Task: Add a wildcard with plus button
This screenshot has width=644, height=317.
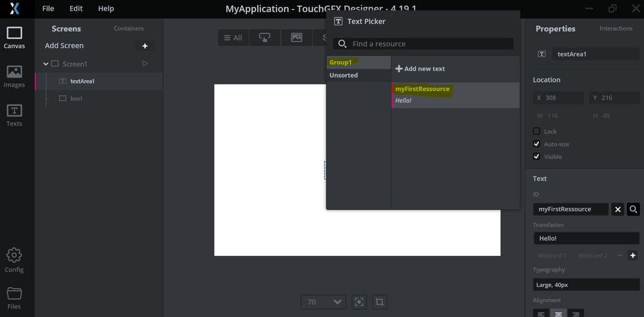Action: (x=633, y=255)
